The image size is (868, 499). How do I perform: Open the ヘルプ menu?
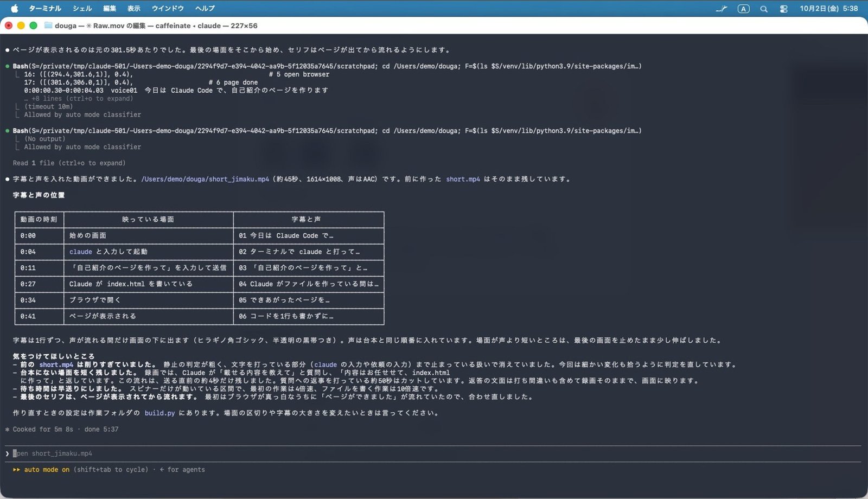click(205, 9)
